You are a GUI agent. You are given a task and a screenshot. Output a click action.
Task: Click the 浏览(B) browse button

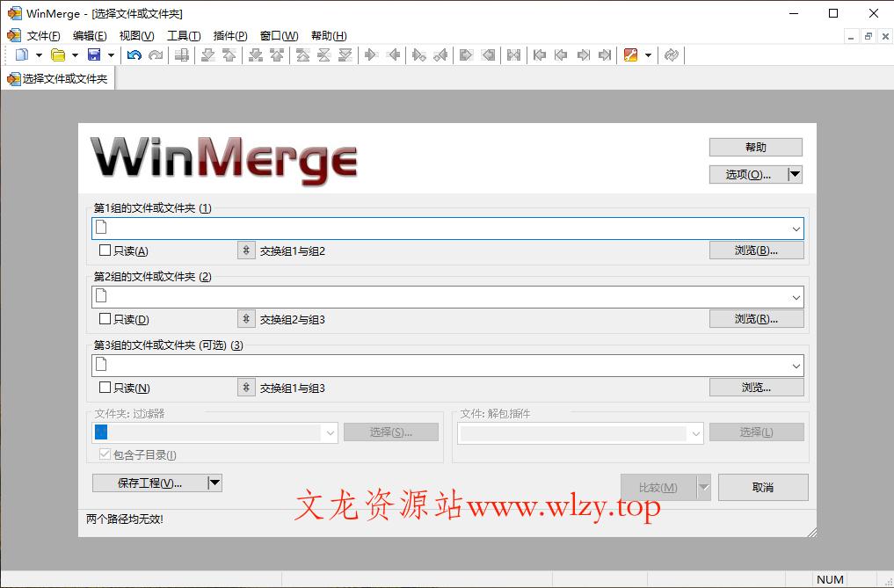pyautogui.click(x=755, y=250)
